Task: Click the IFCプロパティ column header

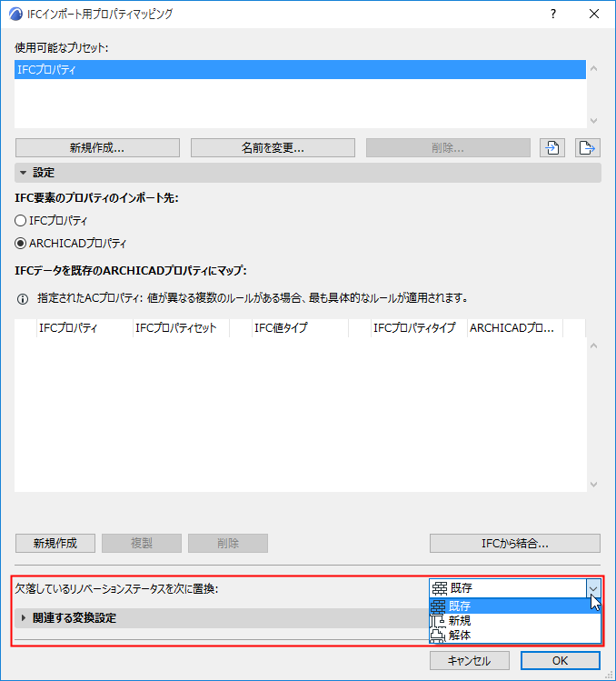Action: [x=84, y=328]
